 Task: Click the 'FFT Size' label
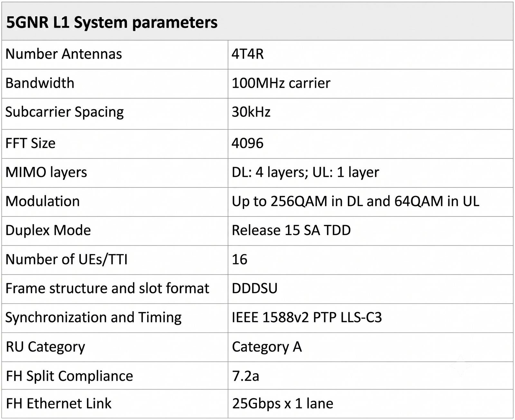(x=30, y=143)
